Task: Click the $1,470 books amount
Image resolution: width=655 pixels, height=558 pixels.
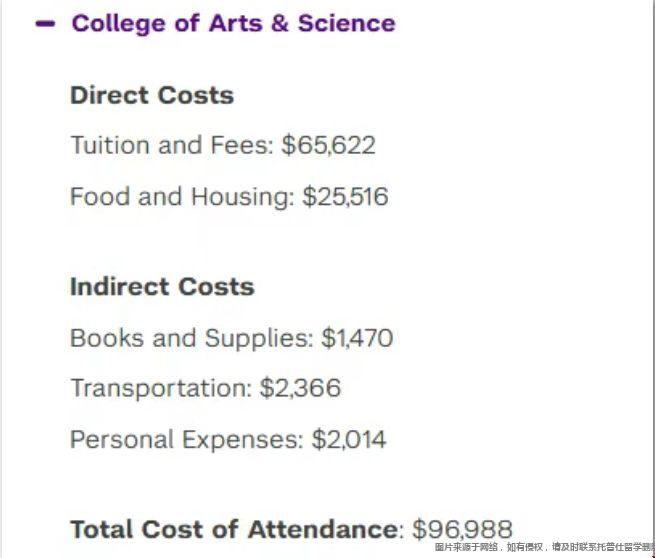Action: (x=357, y=338)
